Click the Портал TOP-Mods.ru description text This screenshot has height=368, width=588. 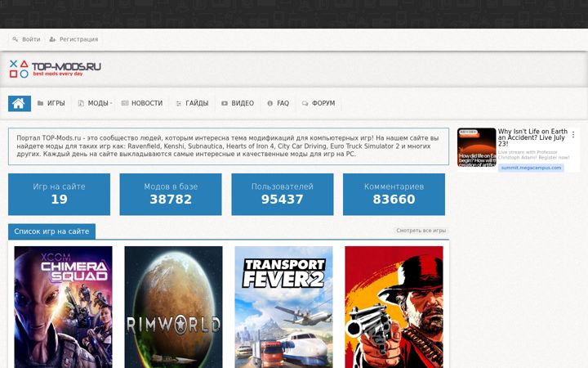(228, 146)
